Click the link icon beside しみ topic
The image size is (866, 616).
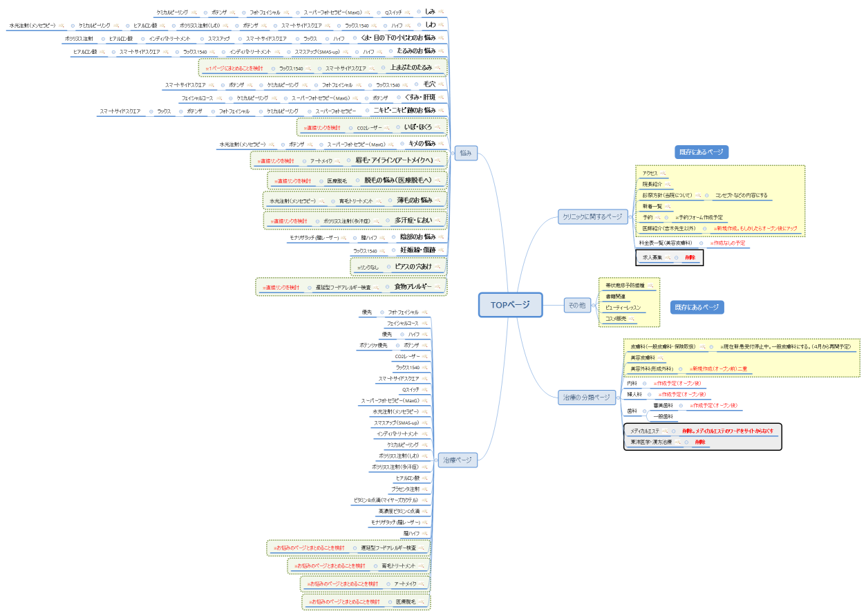pos(441,12)
